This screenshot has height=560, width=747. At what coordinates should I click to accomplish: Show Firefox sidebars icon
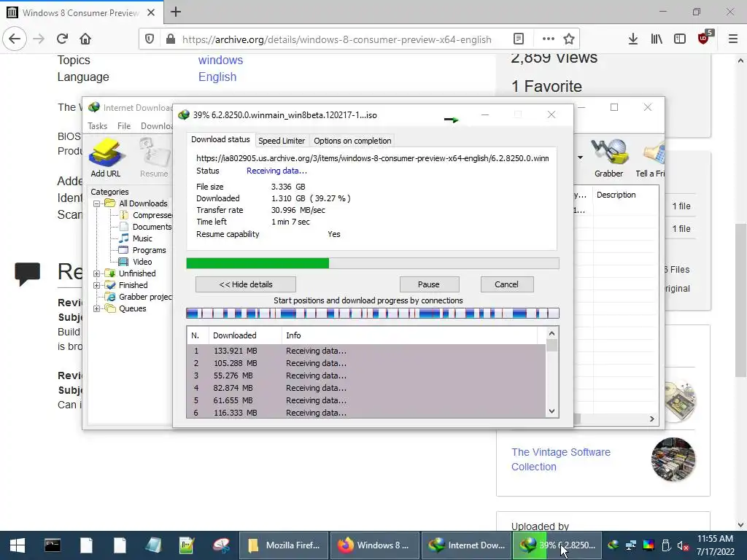tap(680, 39)
